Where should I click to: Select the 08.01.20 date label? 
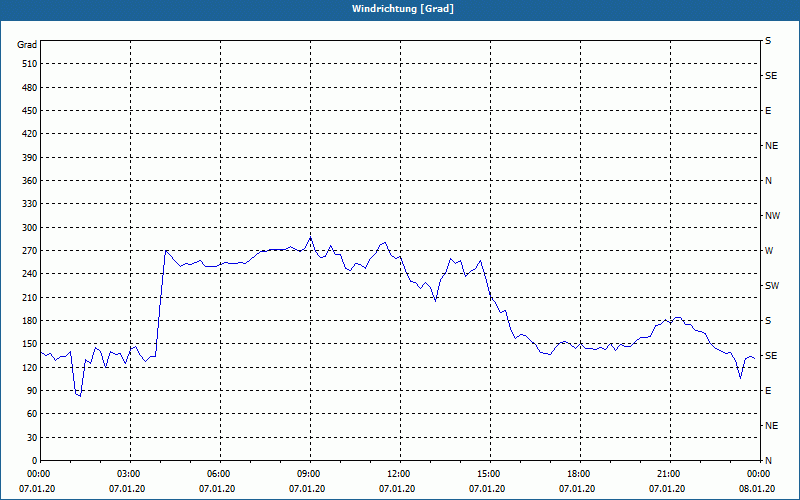coord(757,489)
